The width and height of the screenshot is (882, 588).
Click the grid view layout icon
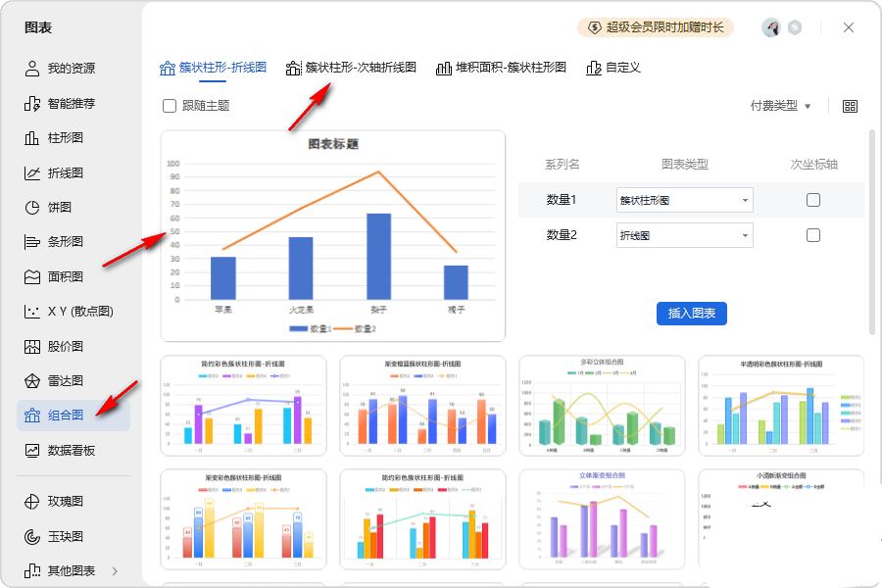[x=850, y=106]
